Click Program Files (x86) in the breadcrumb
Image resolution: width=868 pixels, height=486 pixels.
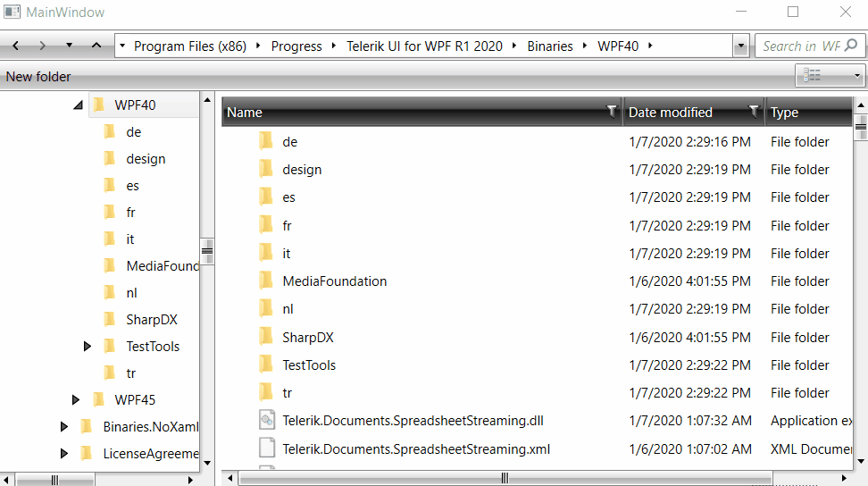pyautogui.click(x=190, y=46)
